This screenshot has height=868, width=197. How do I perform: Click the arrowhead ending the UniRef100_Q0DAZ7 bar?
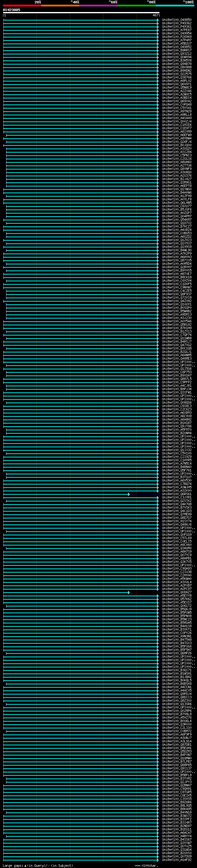[x=129, y=593]
